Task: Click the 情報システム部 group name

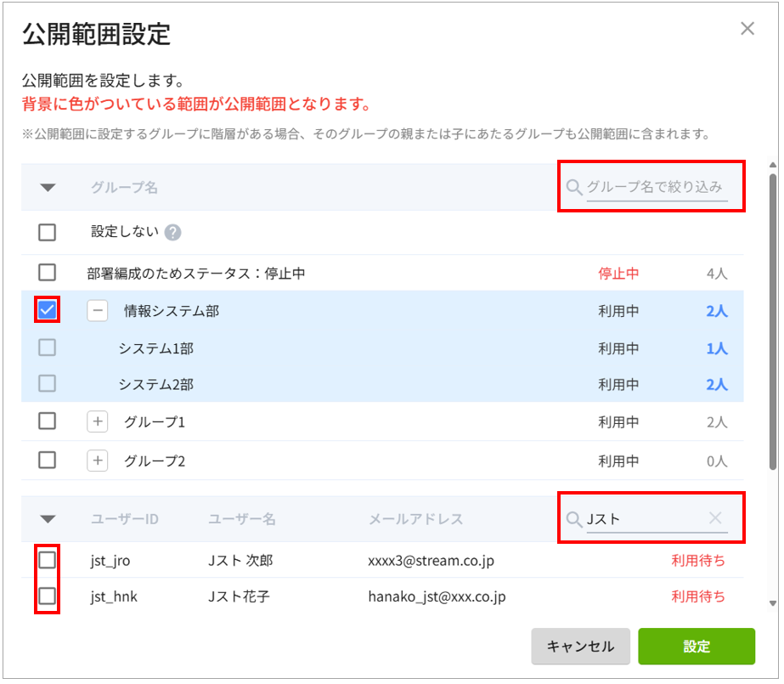Action: pyautogui.click(x=172, y=311)
